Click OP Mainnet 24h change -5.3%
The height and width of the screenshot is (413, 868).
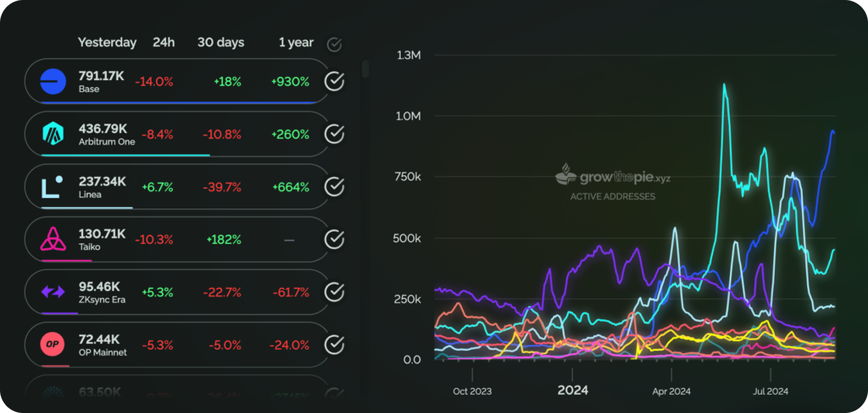point(157,345)
